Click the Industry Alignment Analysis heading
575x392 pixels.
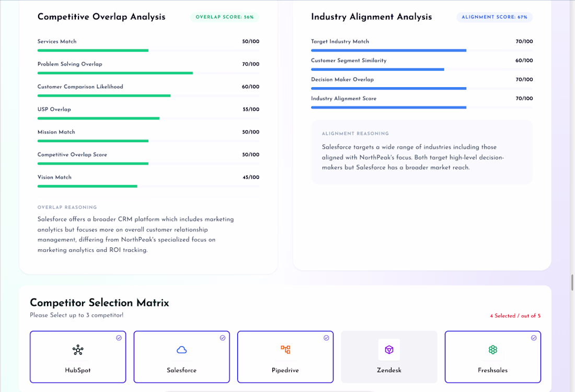[x=372, y=17]
